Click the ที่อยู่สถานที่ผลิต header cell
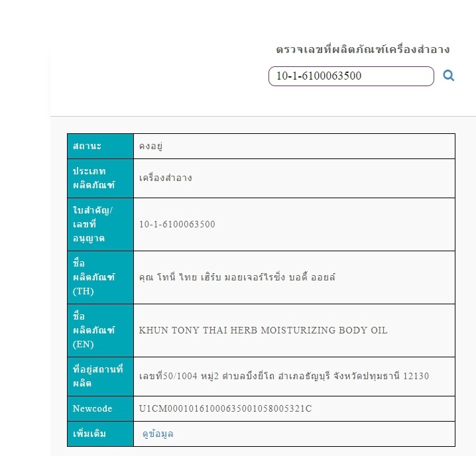Screen dimensions: 476x476 100,377
